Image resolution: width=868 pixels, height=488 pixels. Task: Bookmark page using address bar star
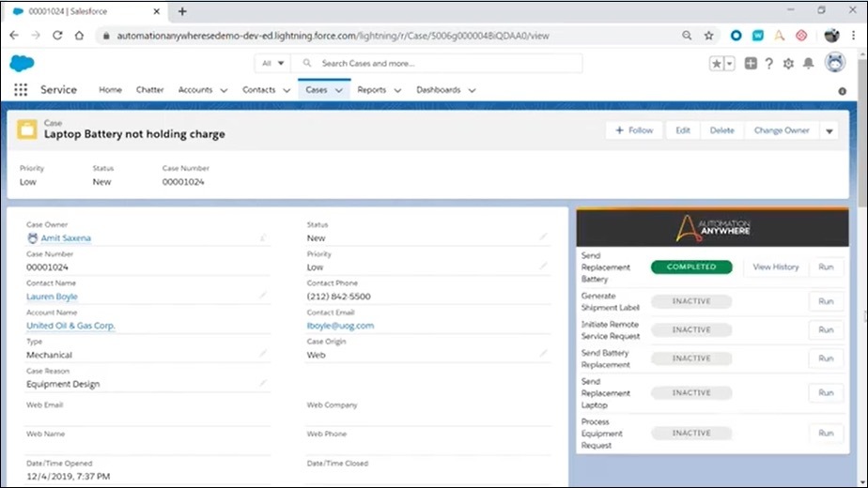pyautogui.click(x=708, y=36)
